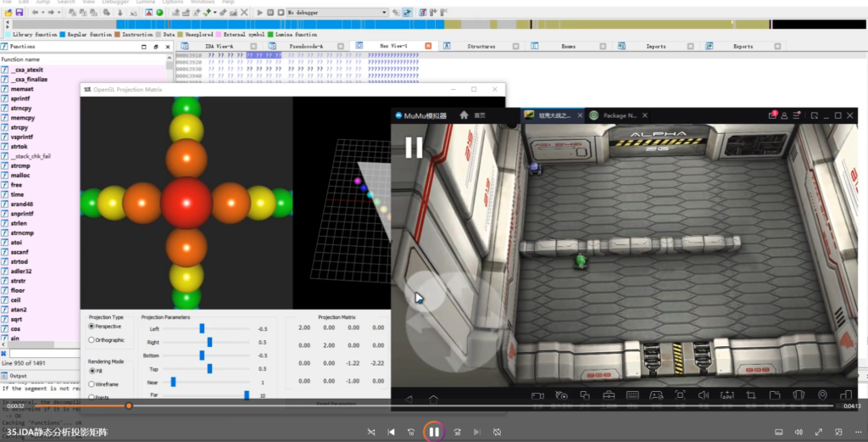Switch to Imports tab
The width and height of the screenshot is (868, 442).
coord(655,47)
